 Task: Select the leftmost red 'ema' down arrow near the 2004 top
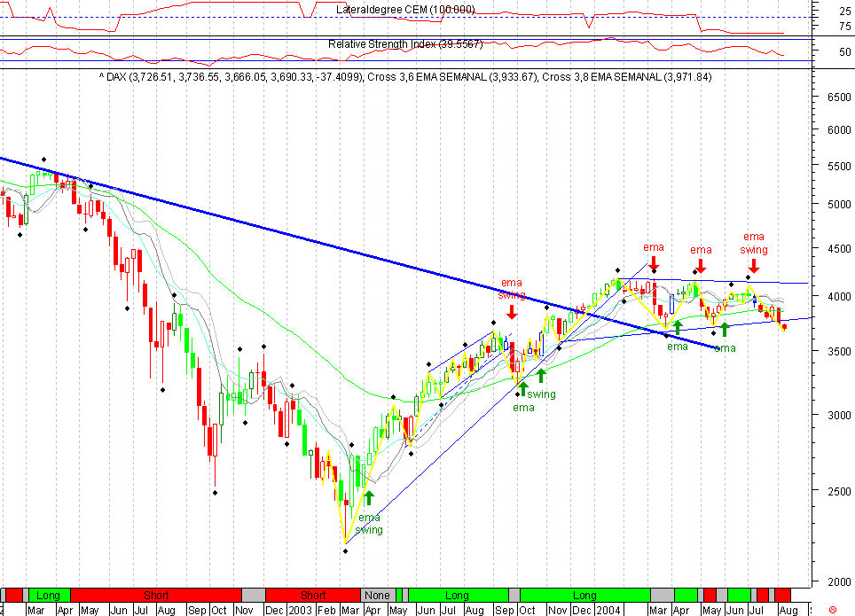point(654,263)
